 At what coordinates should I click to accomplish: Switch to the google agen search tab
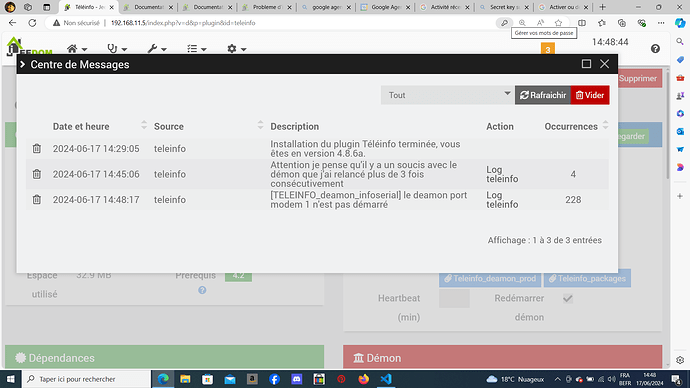(326, 7)
